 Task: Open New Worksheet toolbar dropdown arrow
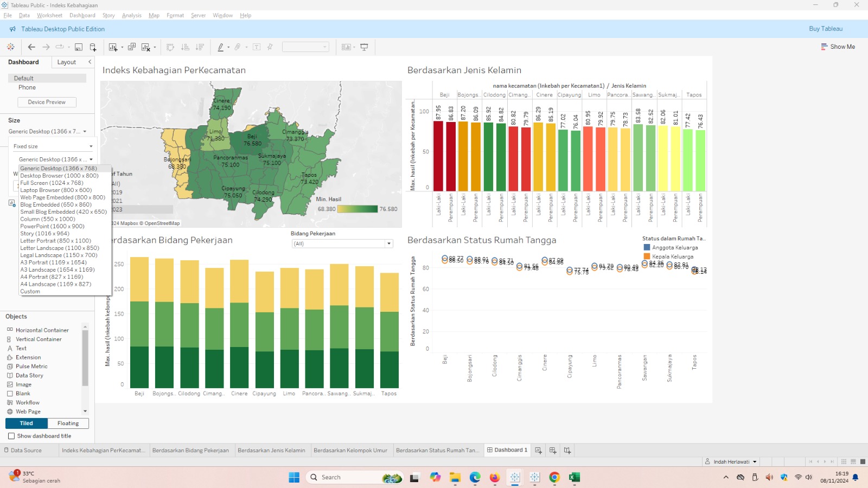122,47
